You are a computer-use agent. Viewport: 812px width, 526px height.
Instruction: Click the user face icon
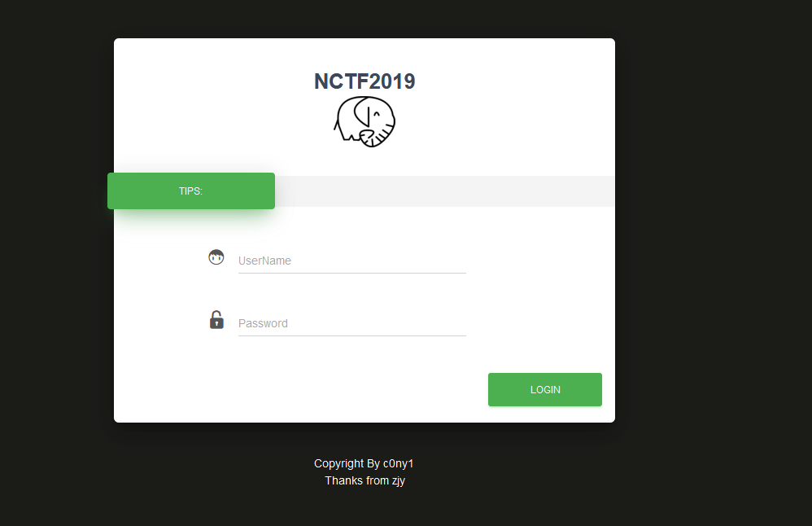[216, 257]
